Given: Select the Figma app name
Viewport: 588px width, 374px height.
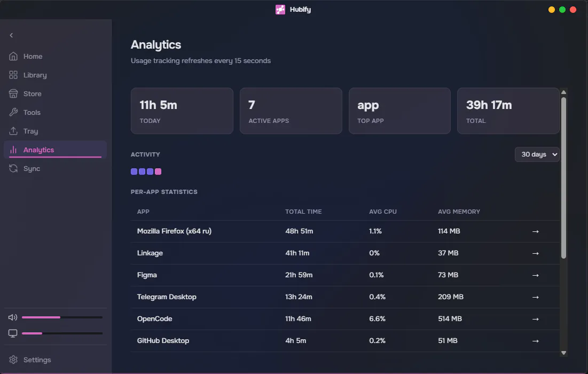Looking at the screenshot, I should click(147, 275).
